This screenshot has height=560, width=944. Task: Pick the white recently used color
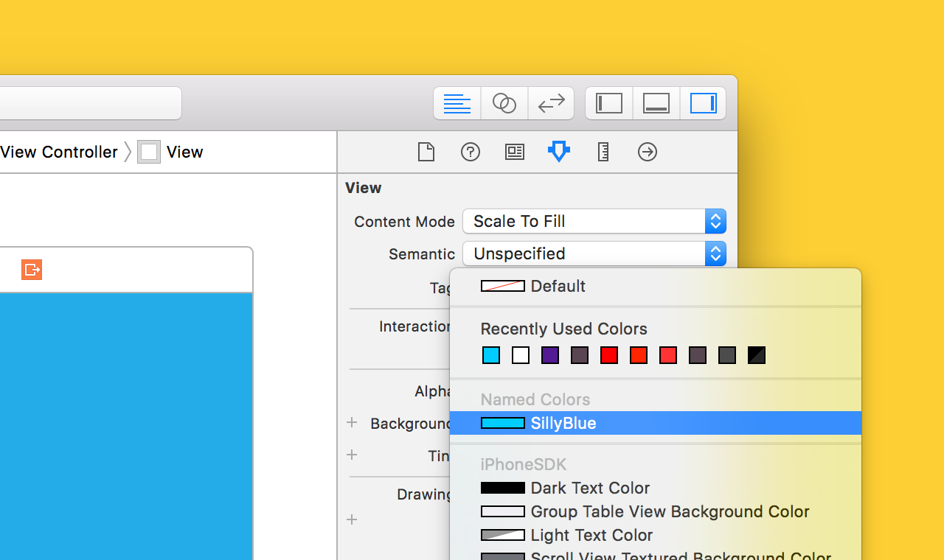(521, 355)
